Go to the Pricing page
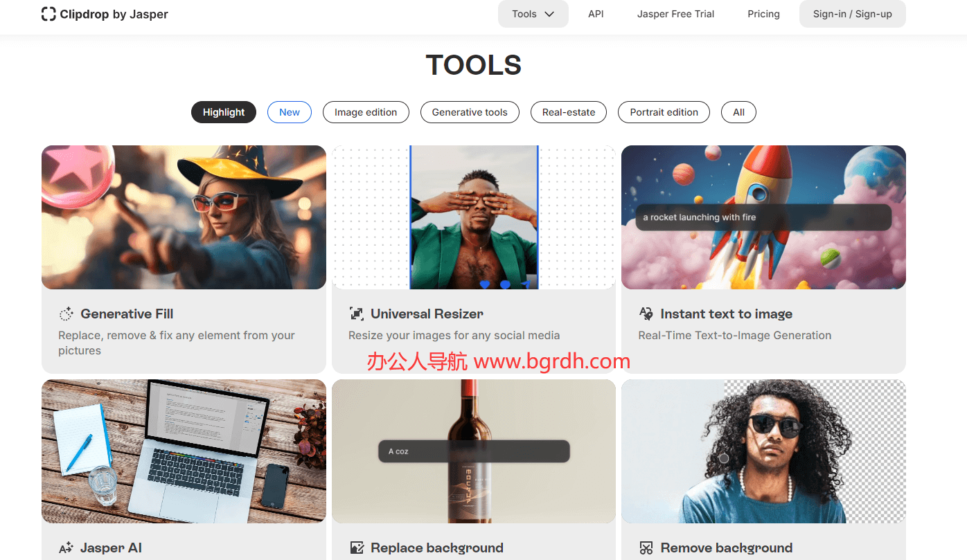967x560 pixels. pyautogui.click(x=763, y=14)
